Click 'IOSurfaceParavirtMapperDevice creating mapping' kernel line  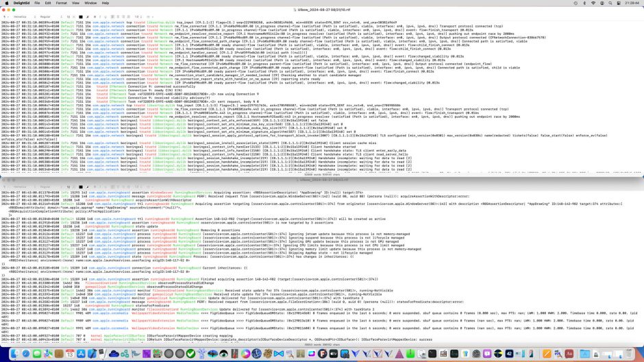189,336
